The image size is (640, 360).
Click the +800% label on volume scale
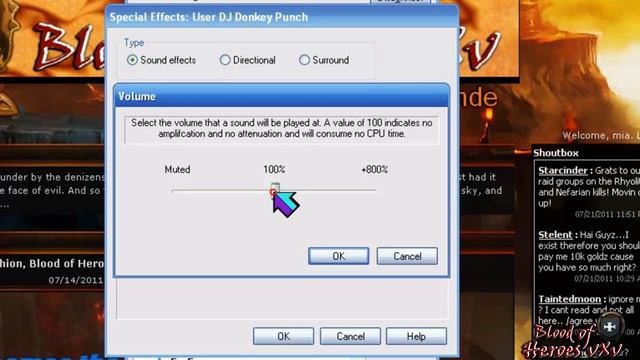tap(374, 169)
